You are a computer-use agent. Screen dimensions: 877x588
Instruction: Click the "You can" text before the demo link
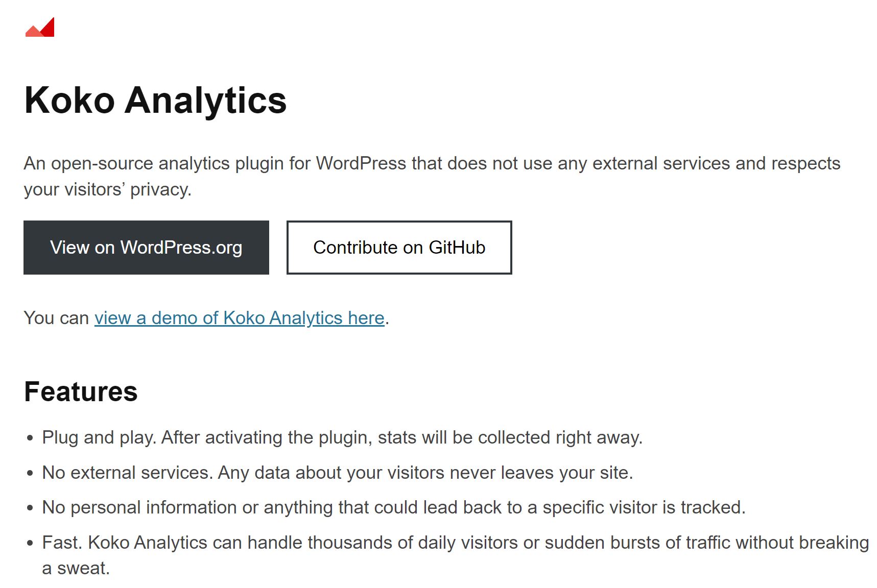point(56,318)
